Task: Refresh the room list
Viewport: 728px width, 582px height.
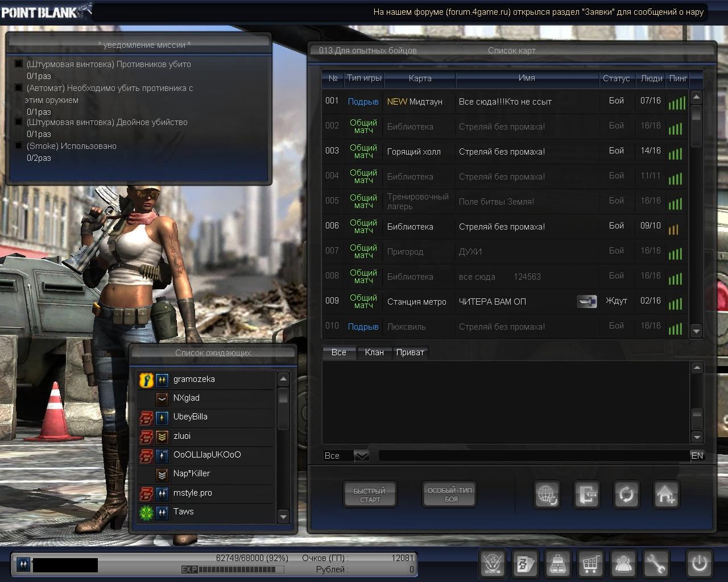Action: (626, 494)
